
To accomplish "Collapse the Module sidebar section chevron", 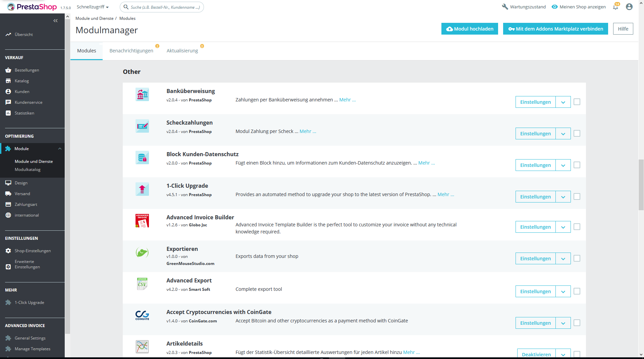I will [60, 149].
